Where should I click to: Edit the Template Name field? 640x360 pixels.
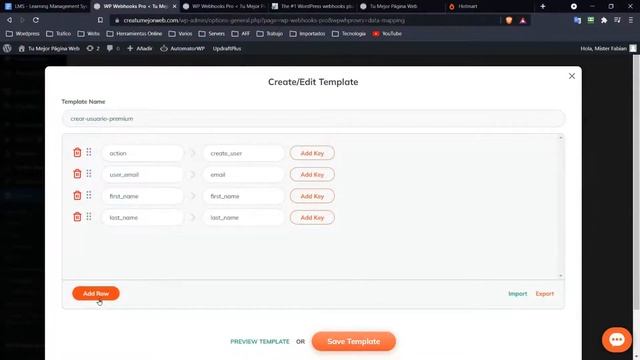point(313,119)
